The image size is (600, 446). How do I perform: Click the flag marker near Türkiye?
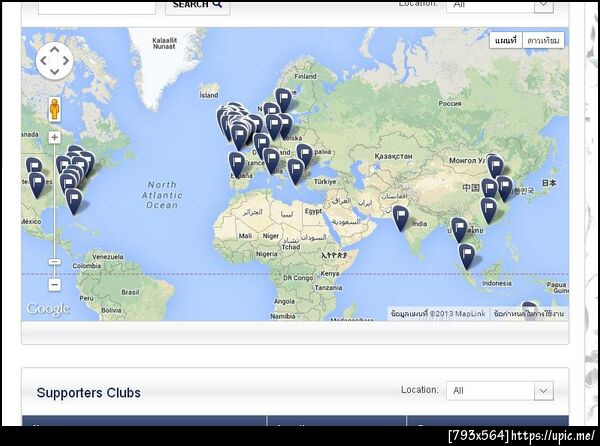295,170
